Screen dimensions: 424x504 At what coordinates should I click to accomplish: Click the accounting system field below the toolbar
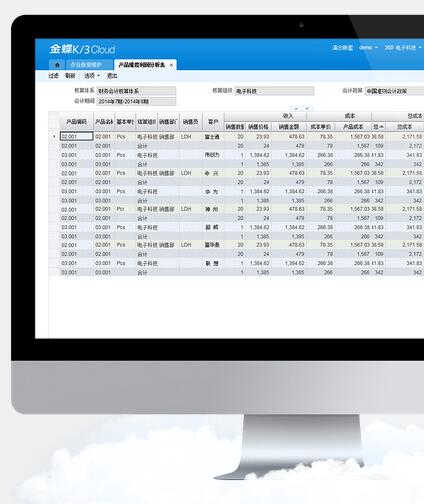point(136,91)
